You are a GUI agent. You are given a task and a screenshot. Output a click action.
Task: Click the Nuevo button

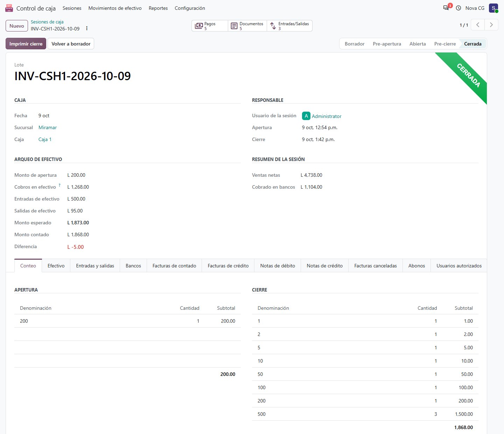point(17,26)
